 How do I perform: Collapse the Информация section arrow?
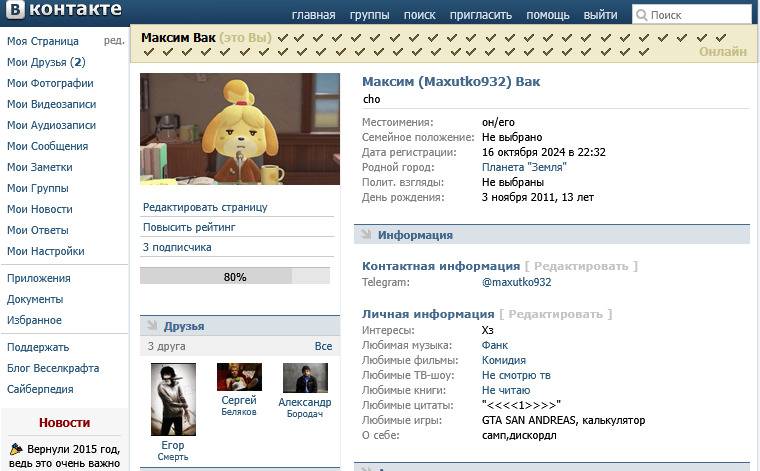[x=366, y=235]
